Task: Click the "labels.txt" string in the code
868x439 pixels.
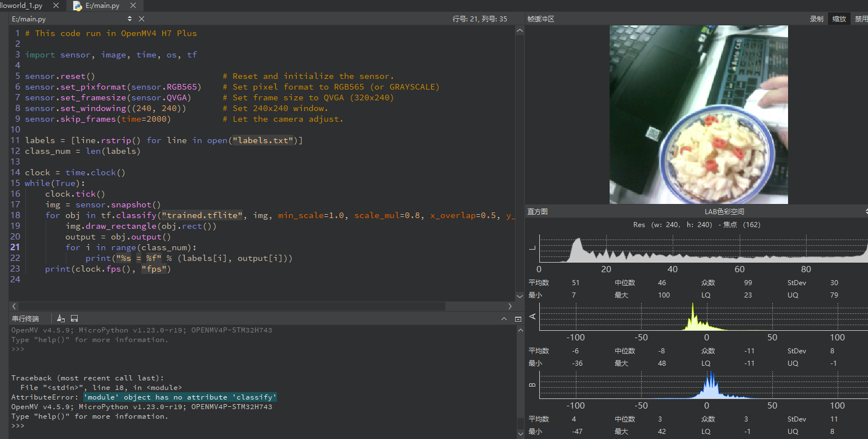Action: (263, 140)
